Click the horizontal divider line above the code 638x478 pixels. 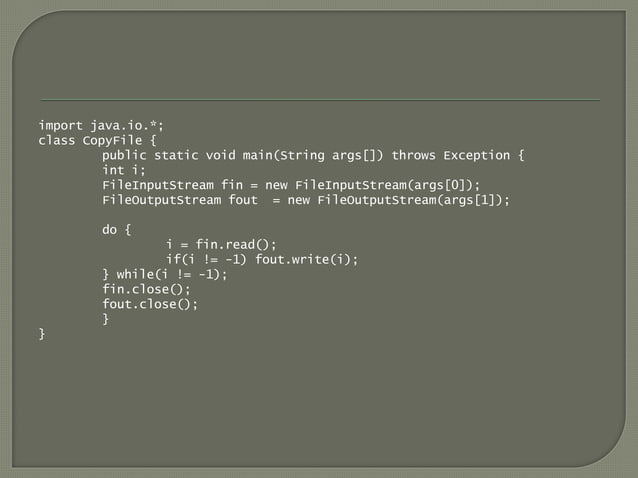click(320, 100)
